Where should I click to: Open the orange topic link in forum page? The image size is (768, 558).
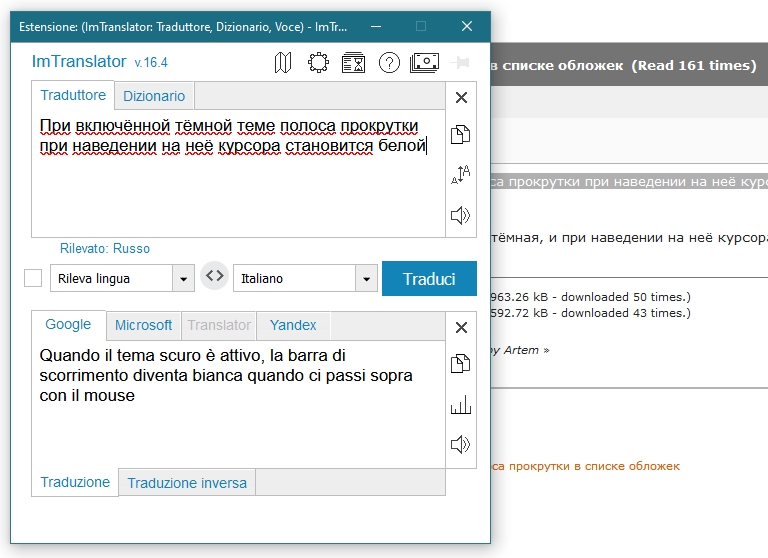pos(585,466)
